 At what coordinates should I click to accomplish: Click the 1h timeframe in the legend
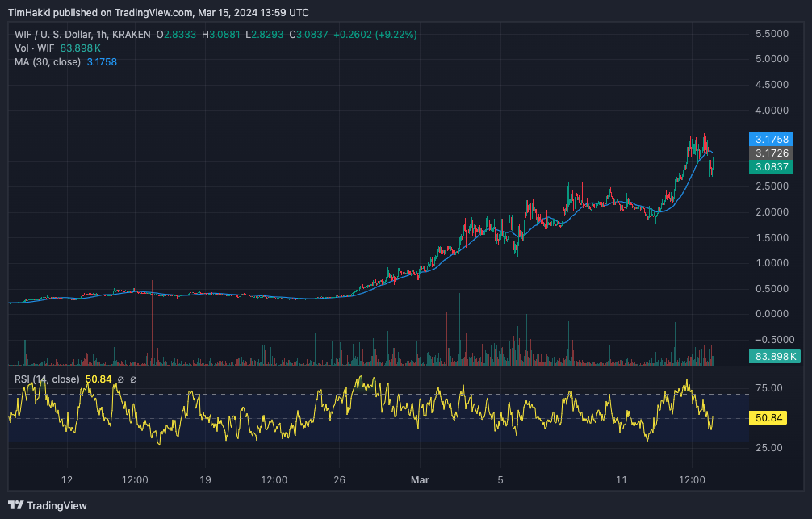(x=101, y=35)
